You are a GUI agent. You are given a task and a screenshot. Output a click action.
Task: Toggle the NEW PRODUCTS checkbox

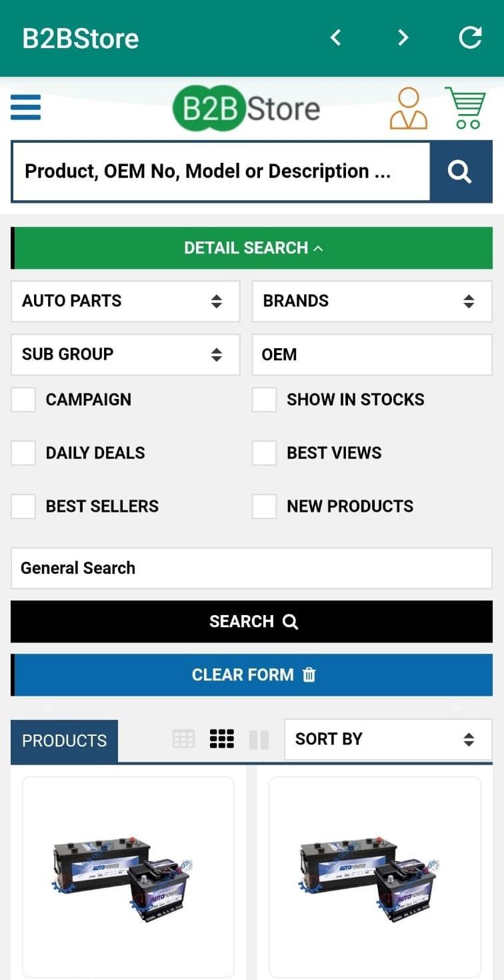[x=264, y=506]
